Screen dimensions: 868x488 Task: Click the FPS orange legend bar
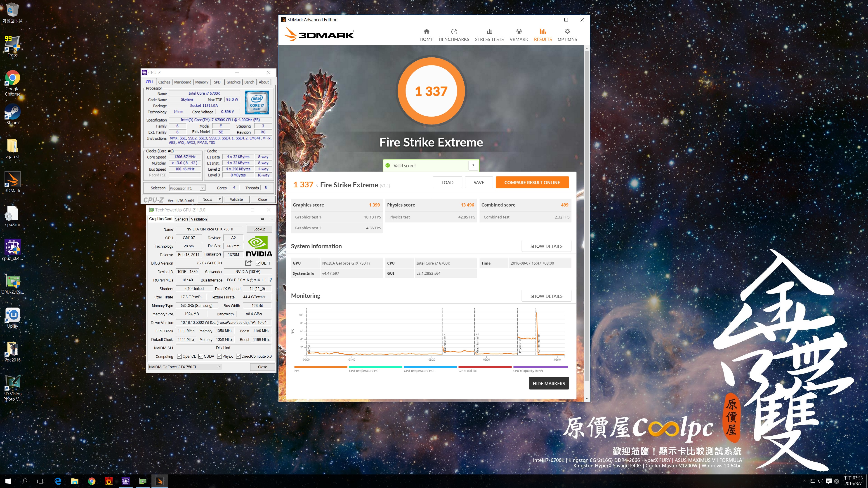[321, 367]
